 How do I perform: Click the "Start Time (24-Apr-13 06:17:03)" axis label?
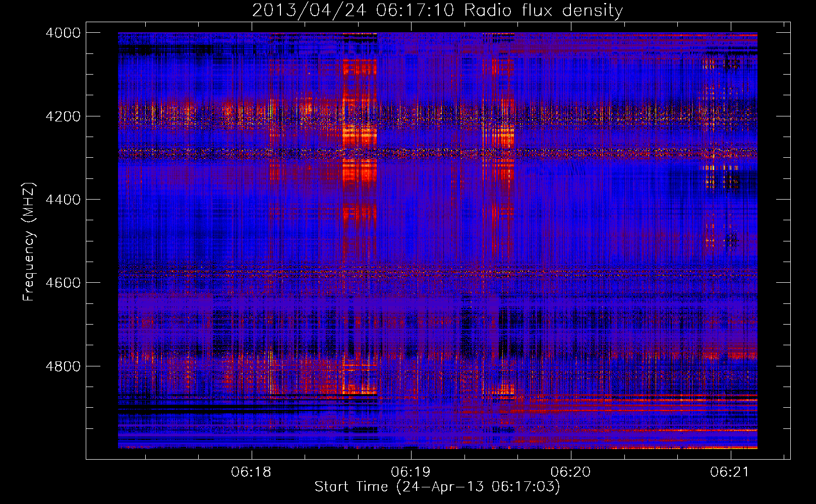tap(437, 487)
